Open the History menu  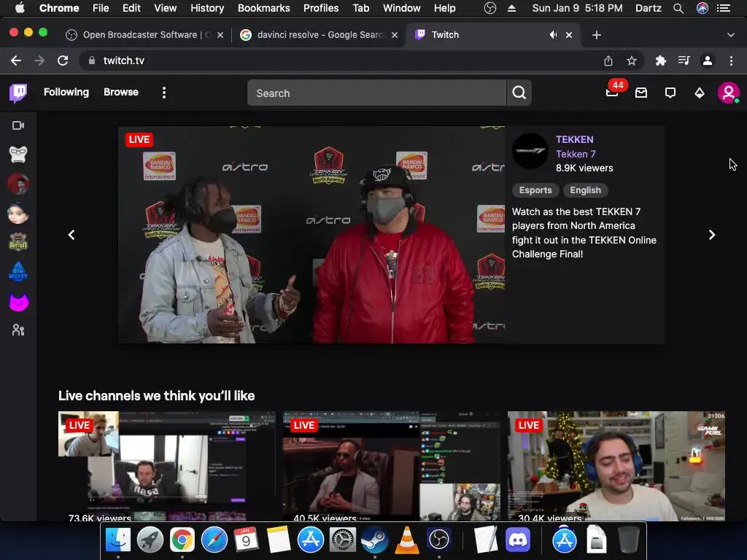[x=207, y=8]
